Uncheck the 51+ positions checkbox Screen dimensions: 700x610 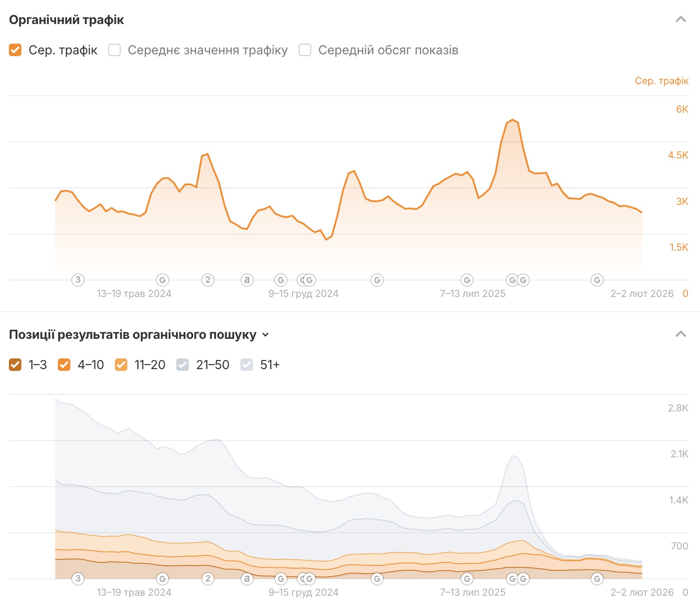coord(247,365)
